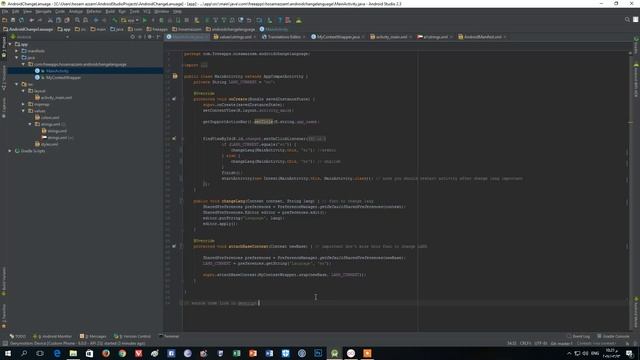Select MyContextWrapper in project tree
Viewport: 640px width, 360px height.
(x=63, y=78)
